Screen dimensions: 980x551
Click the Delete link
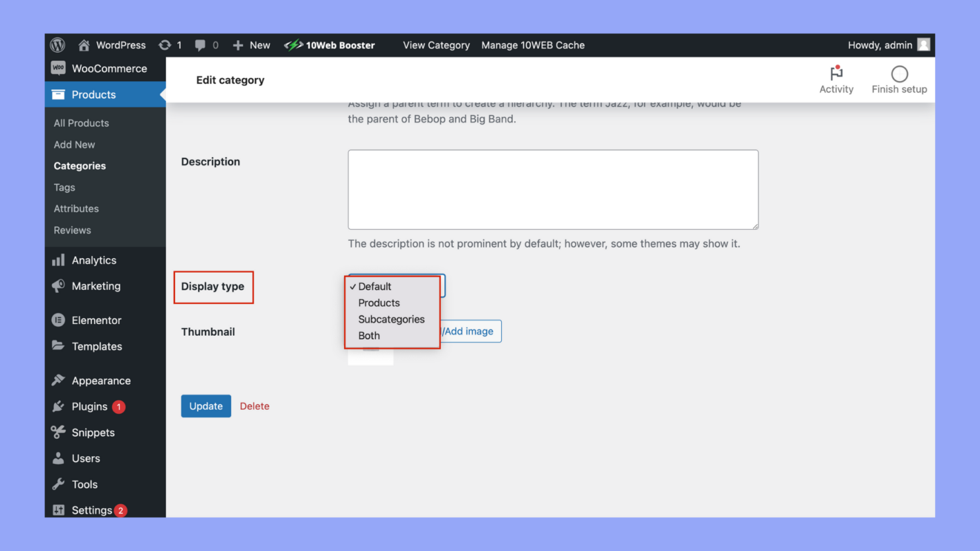[254, 406]
